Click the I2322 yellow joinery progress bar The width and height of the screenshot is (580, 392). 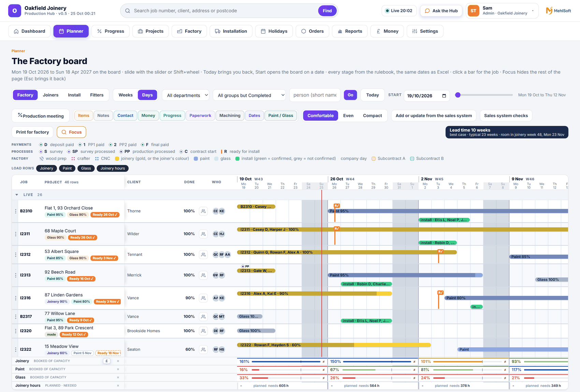click(334, 345)
